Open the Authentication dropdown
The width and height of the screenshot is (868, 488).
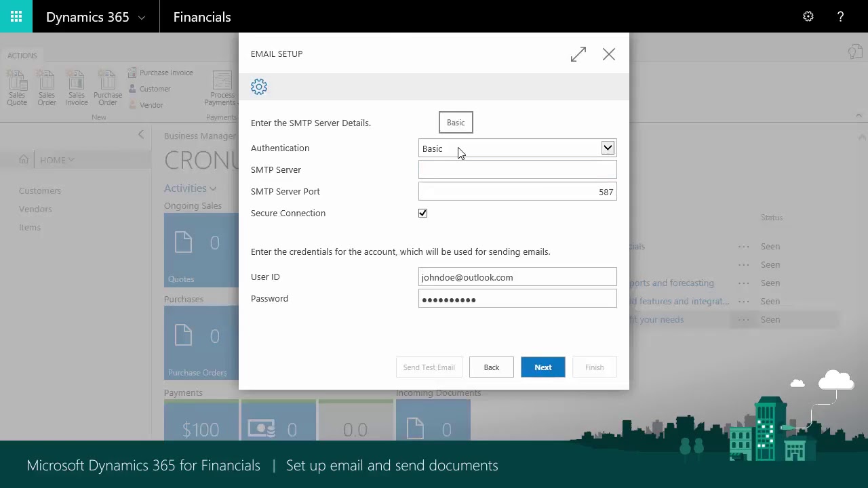(x=608, y=148)
